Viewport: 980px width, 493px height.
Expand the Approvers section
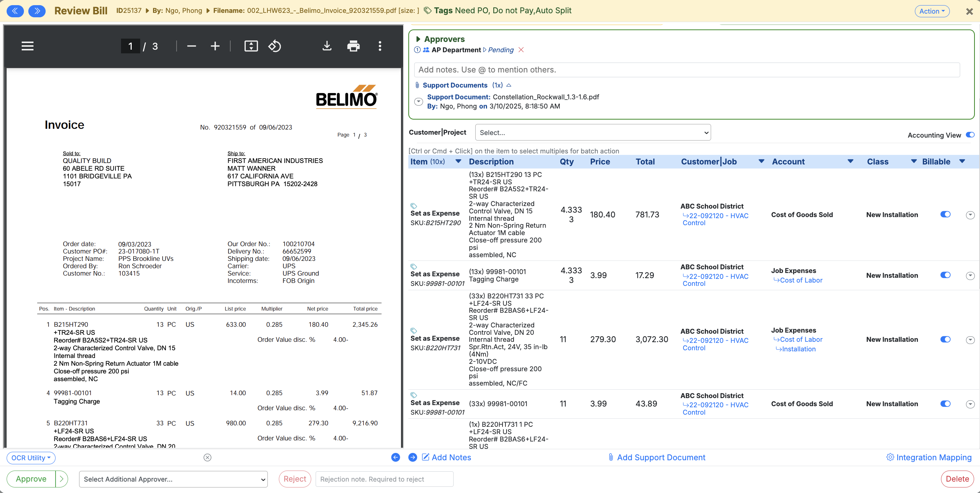point(419,39)
